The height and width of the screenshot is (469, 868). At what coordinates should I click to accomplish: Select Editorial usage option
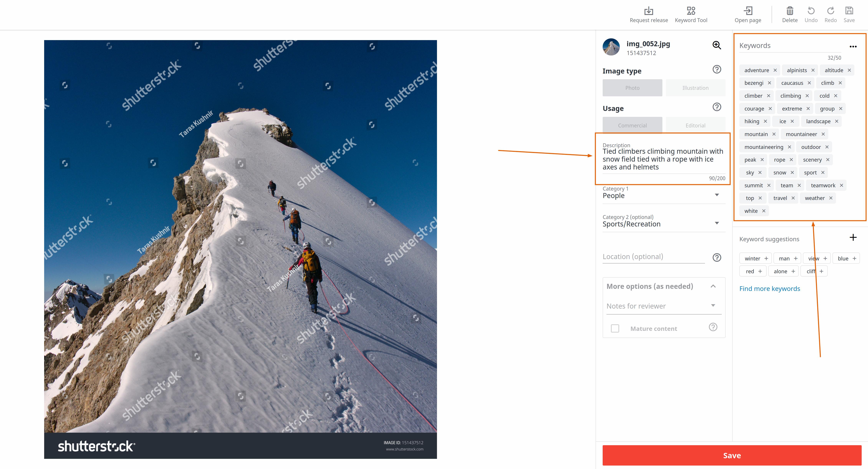[x=695, y=126]
